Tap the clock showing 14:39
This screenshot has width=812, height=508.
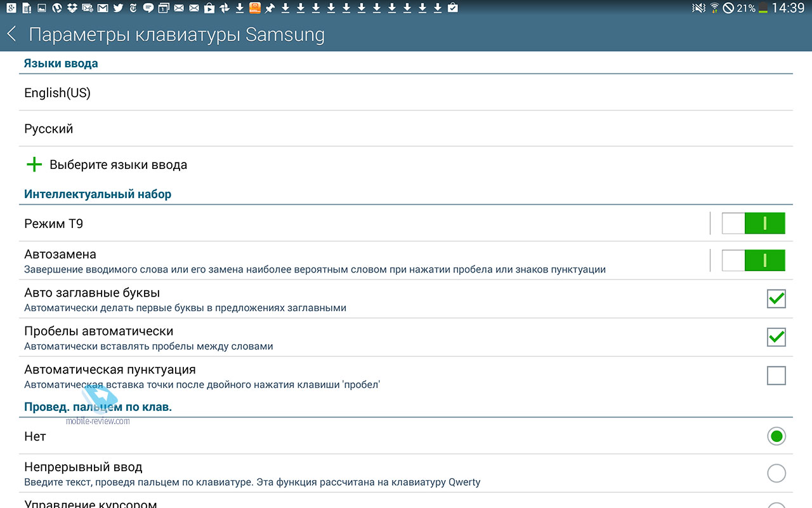coord(789,8)
